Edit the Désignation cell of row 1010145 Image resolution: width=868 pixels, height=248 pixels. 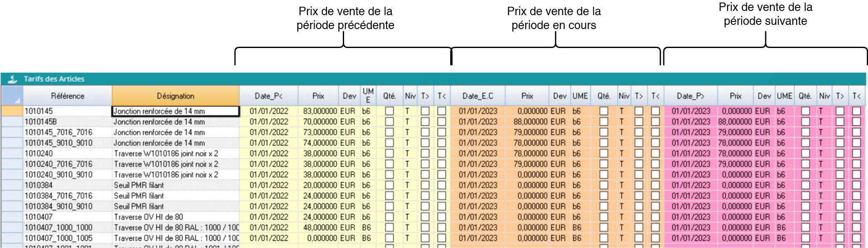click(175, 111)
